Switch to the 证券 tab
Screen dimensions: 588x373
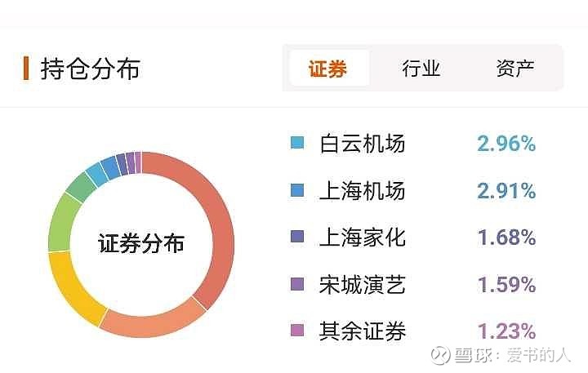tap(327, 69)
